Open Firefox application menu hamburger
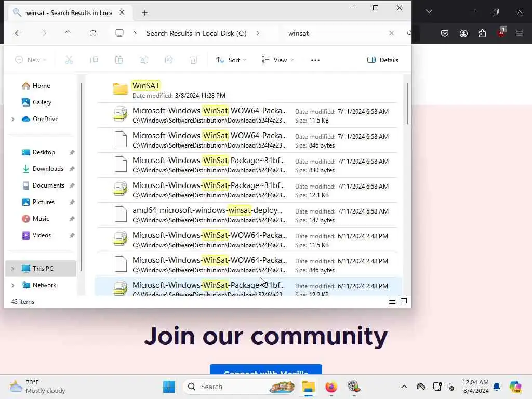Screen dimensions: 532x399 (520, 33)
